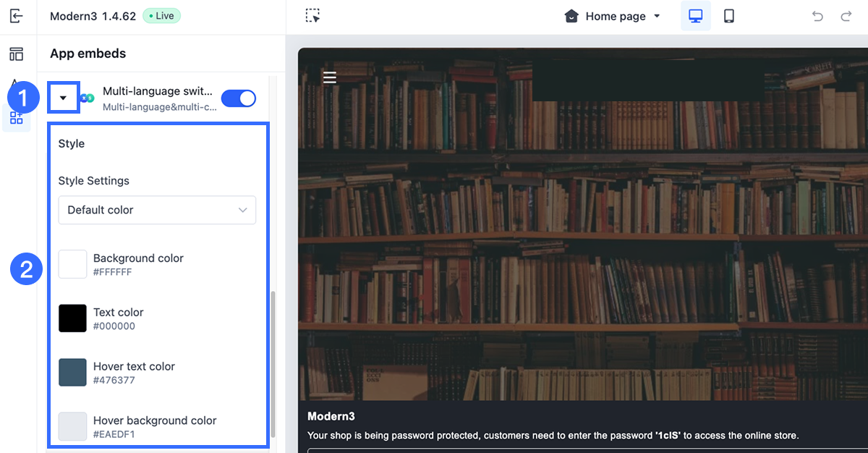Viewport: 868px width, 453px height.
Task: Redo the last change
Action: (x=846, y=16)
